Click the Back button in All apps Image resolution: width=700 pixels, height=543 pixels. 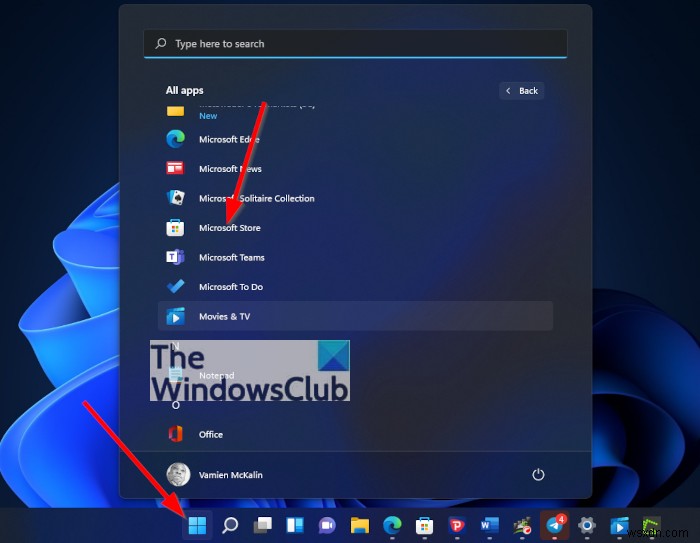[x=521, y=91]
